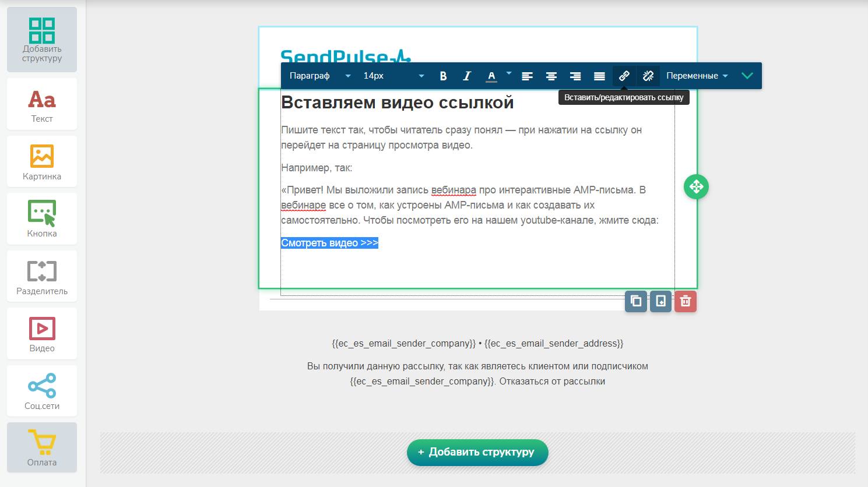Open the Добавить структуру sidebar block

[x=42, y=40]
